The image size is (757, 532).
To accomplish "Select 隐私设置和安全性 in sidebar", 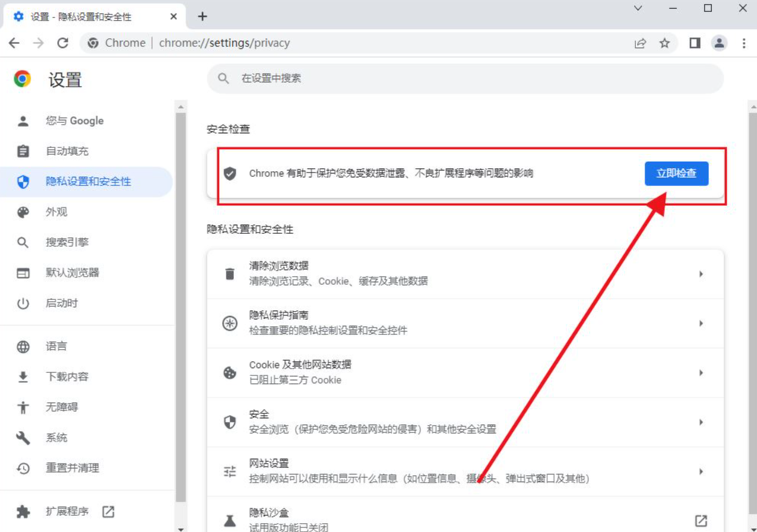I will tap(88, 182).
